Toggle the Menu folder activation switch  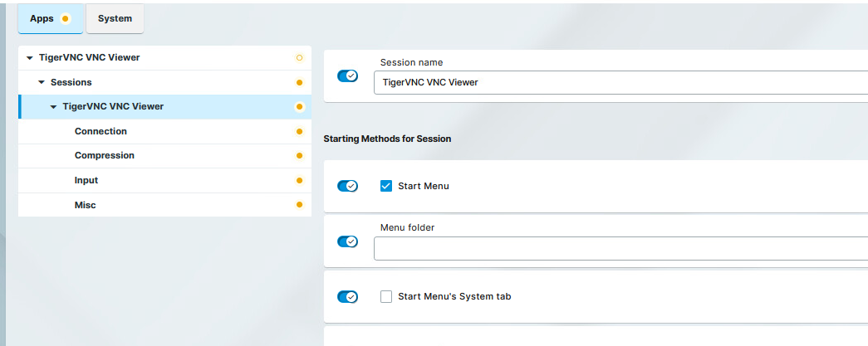[x=347, y=241]
